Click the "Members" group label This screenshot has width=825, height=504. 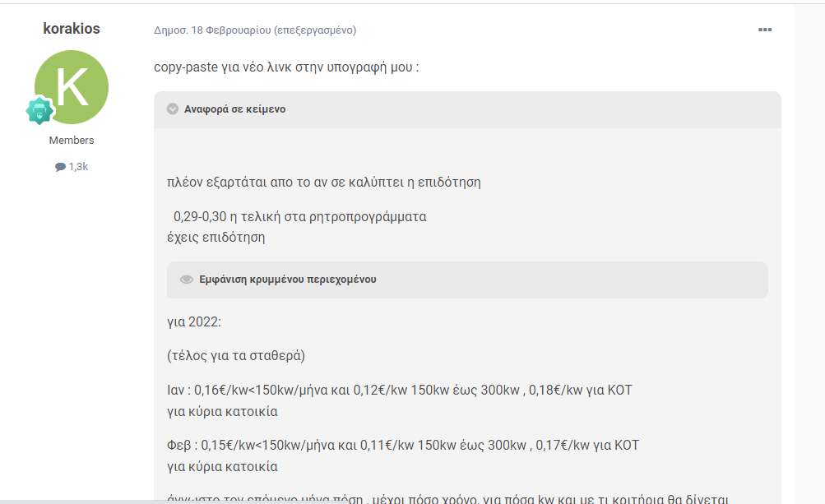(x=72, y=141)
